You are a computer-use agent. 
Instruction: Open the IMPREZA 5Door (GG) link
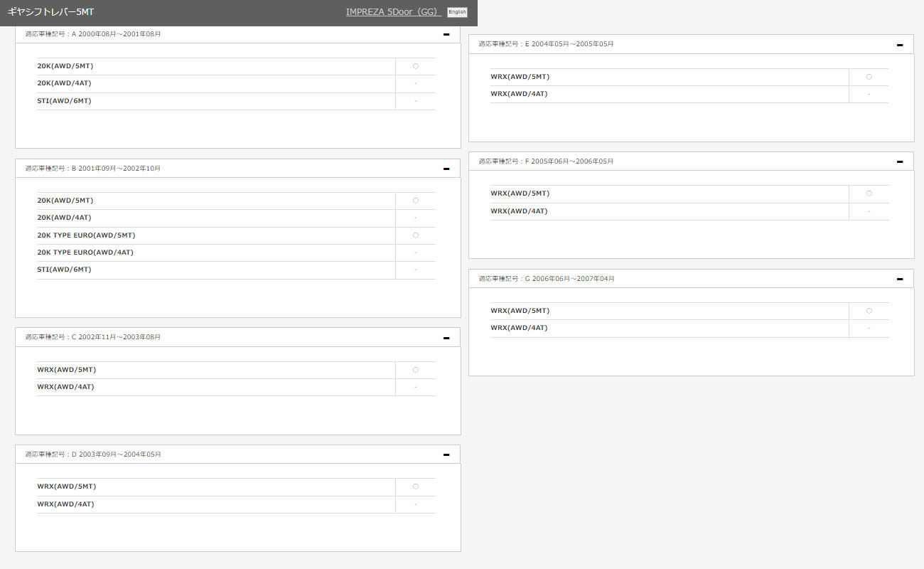393,12
